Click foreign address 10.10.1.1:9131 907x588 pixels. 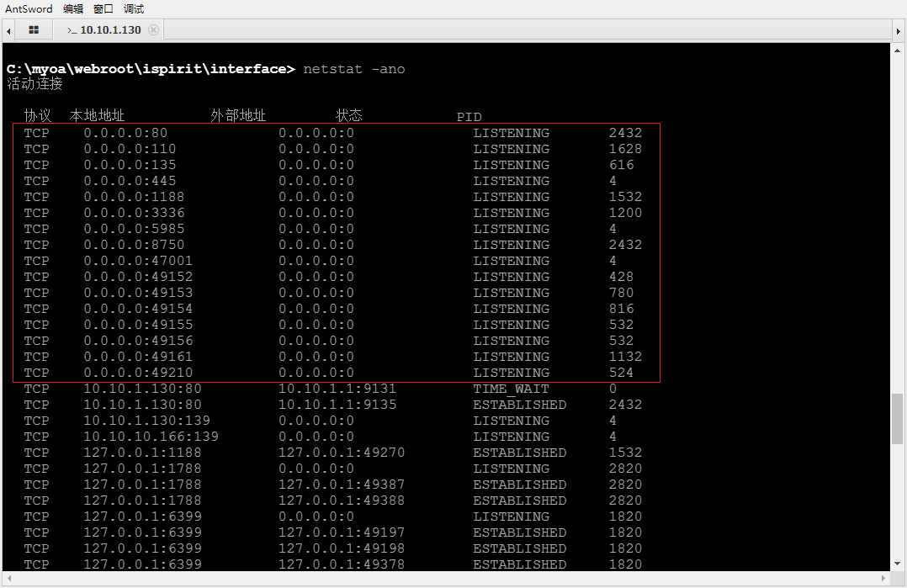337,389
